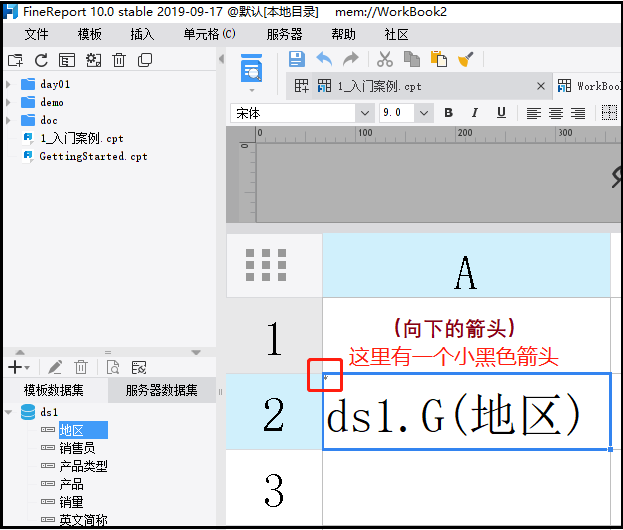Screen dimensions: 623x530
Task: Click the cell border style icon
Action: (609, 113)
